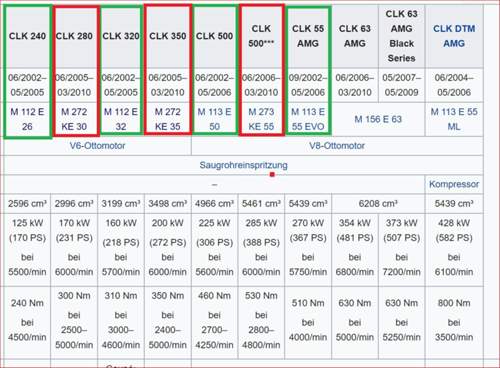The width and height of the screenshot is (500, 368).
Task: Click the CLK 63 AMG Black Series header
Action: (401, 36)
